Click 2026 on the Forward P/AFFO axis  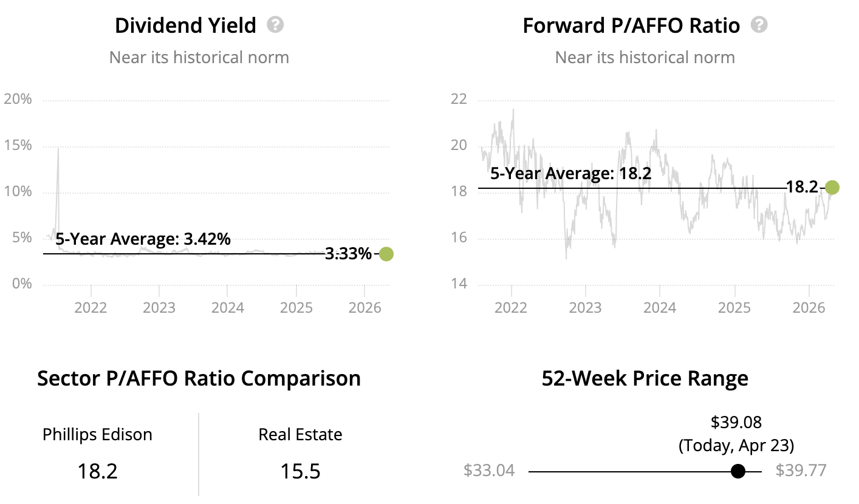coord(809,307)
